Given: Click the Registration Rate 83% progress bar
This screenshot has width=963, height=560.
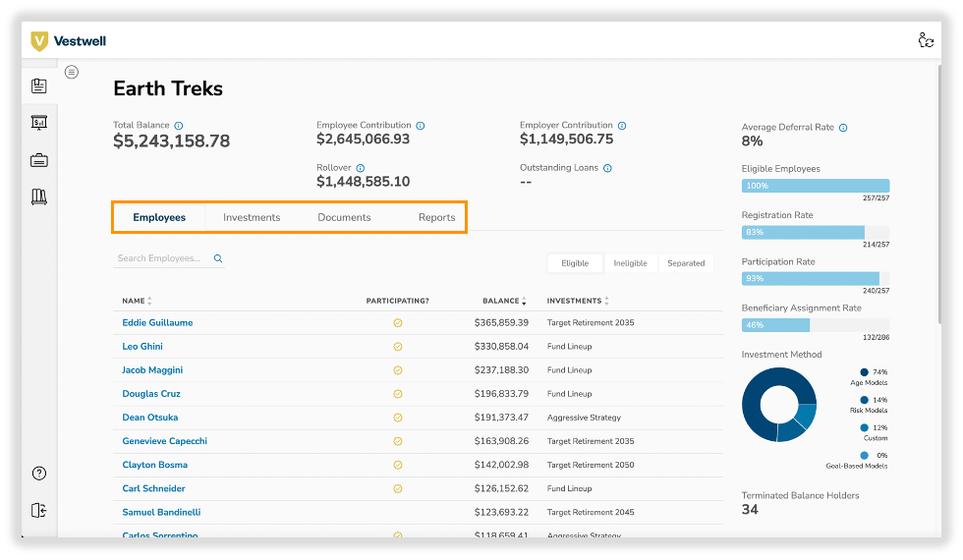Looking at the screenshot, I should click(816, 233).
